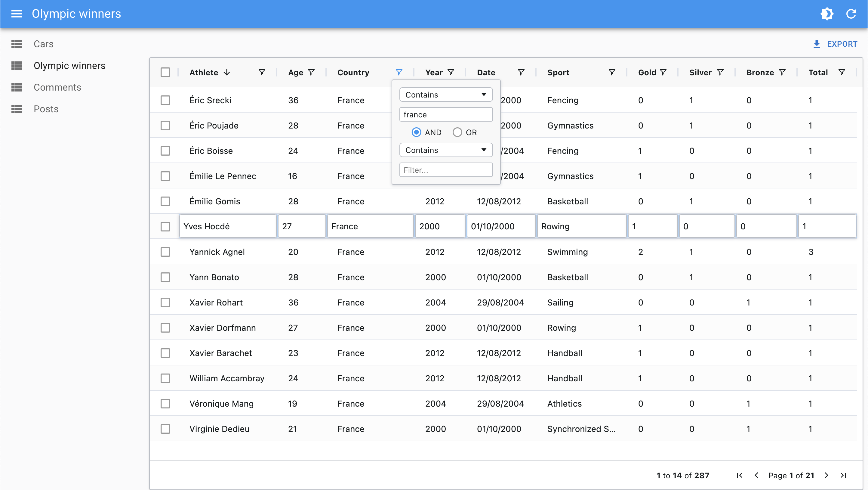Go to the next page with the chevron icon
The width and height of the screenshot is (868, 490).
coord(826,475)
